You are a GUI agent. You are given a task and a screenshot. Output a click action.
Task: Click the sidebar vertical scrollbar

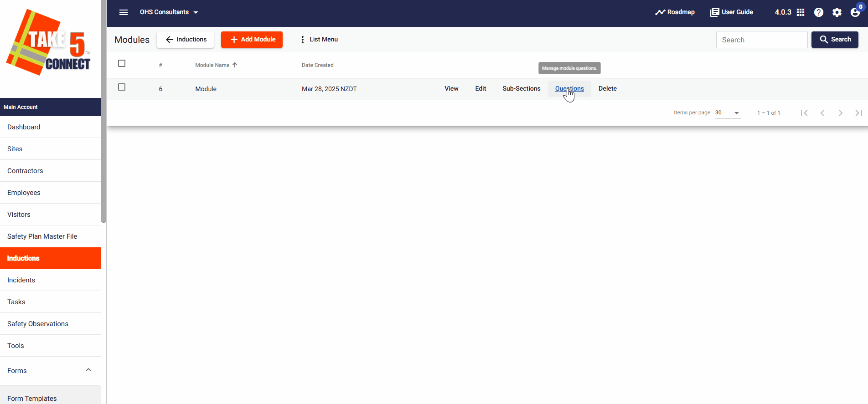pyautogui.click(x=104, y=112)
